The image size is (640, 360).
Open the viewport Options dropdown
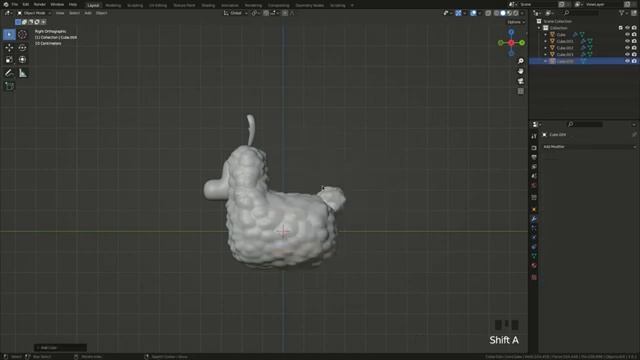coord(516,22)
